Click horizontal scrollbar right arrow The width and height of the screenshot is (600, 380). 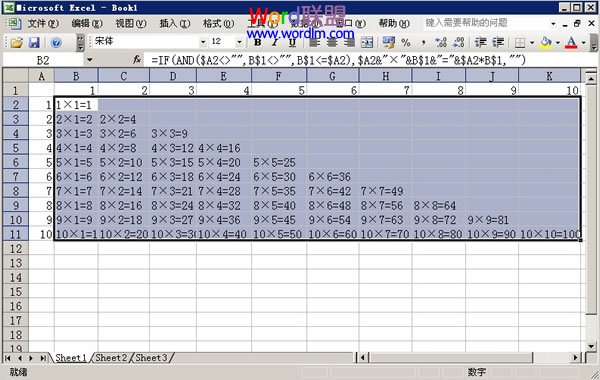(x=576, y=358)
